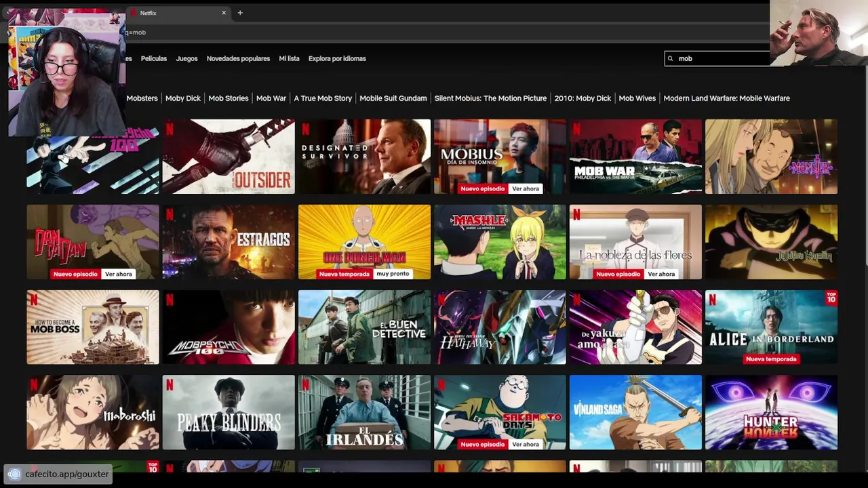Select the Mob Wives suggestion

pos(637,98)
